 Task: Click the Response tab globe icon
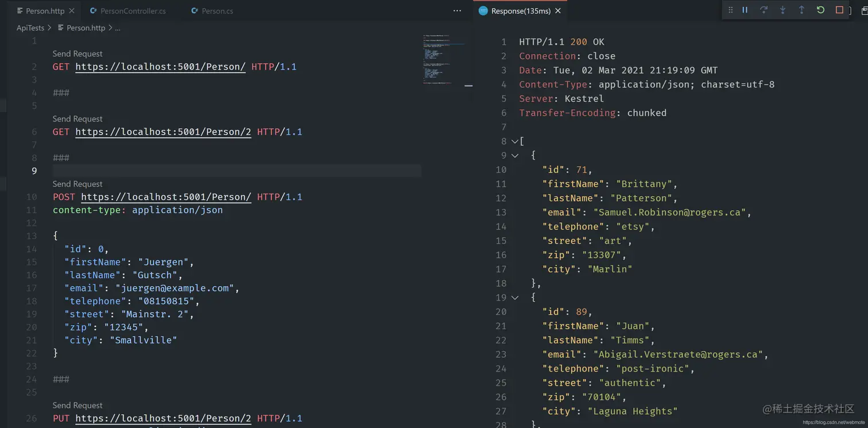click(x=483, y=11)
